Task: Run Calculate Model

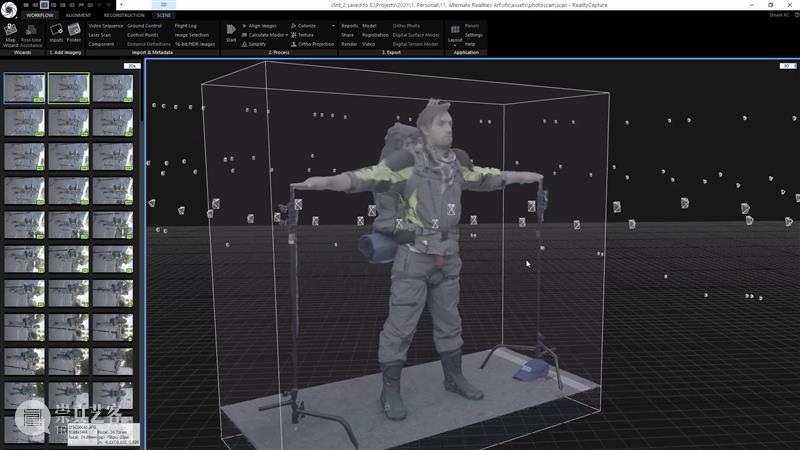Action: [262, 35]
